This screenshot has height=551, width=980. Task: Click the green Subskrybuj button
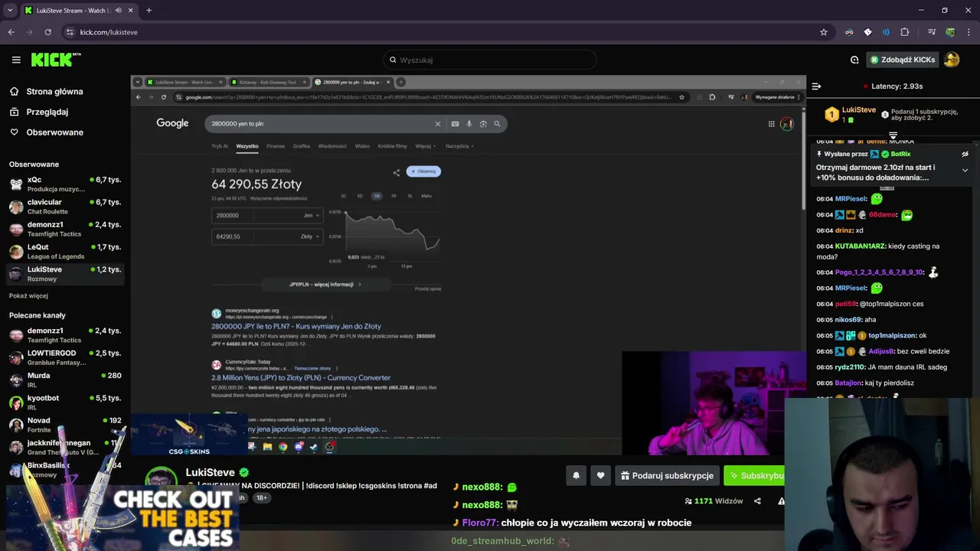[x=754, y=475]
